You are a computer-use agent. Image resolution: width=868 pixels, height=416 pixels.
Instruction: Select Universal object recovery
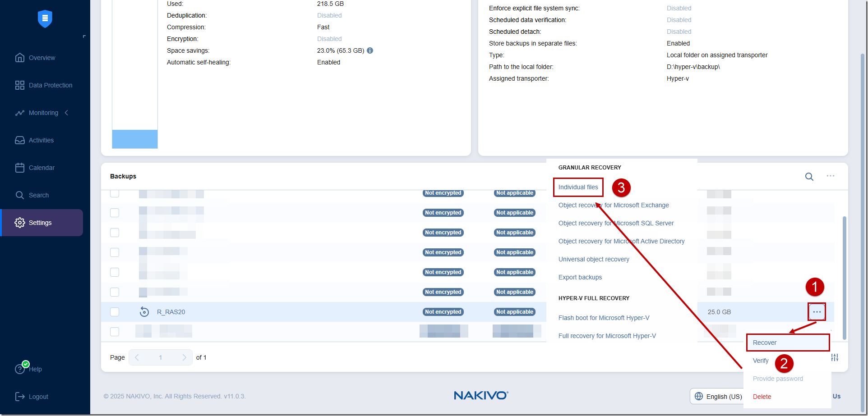pyautogui.click(x=594, y=259)
